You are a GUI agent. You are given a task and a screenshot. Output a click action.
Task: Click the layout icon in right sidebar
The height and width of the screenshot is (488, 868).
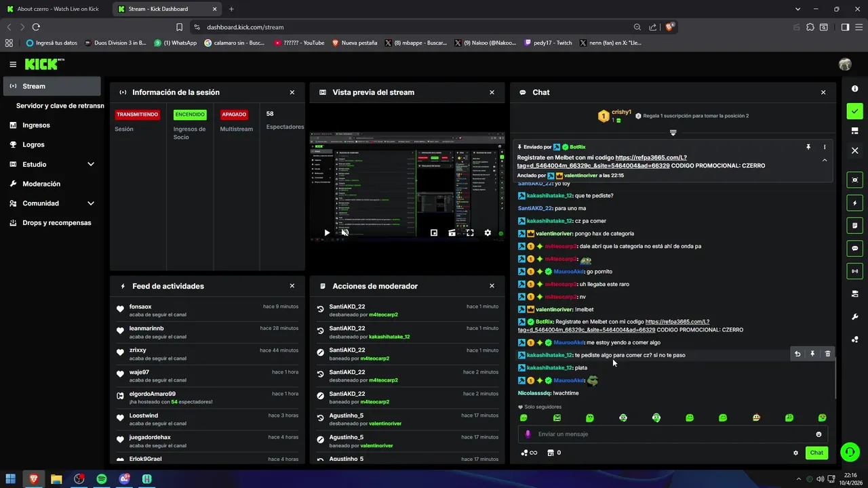click(x=854, y=131)
